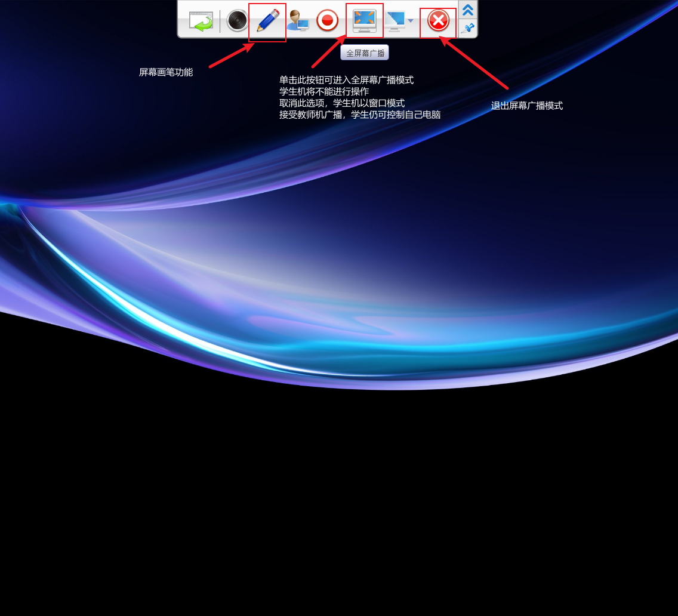Image resolution: width=678 pixels, height=616 pixels.
Task: Exit screen broadcast with red X button
Action: pyautogui.click(x=439, y=21)
